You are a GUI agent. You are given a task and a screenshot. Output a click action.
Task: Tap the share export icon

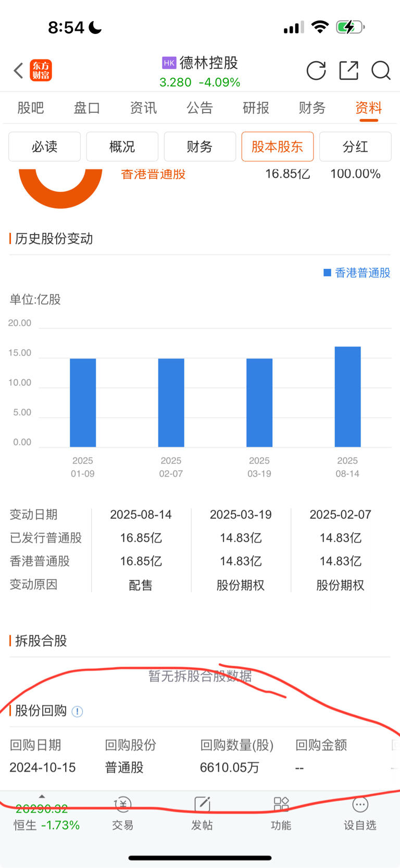[x=348, y=70]
